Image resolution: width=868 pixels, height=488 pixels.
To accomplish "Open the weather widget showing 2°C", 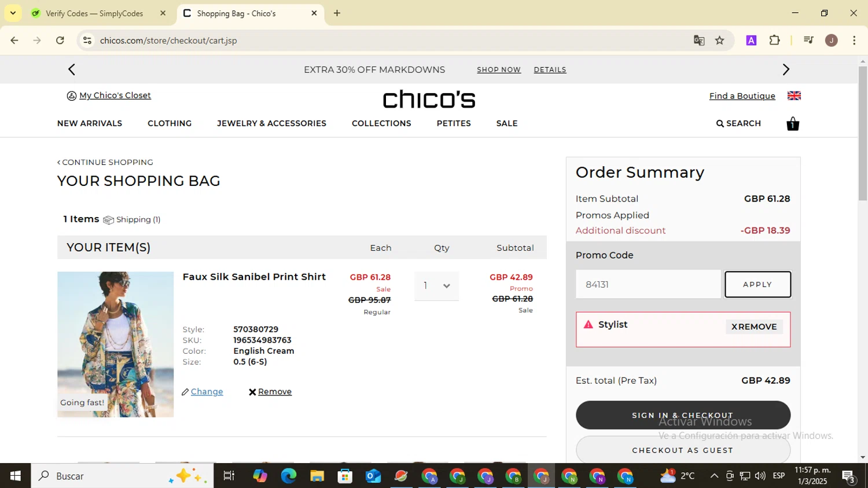I will click(678, 476).
